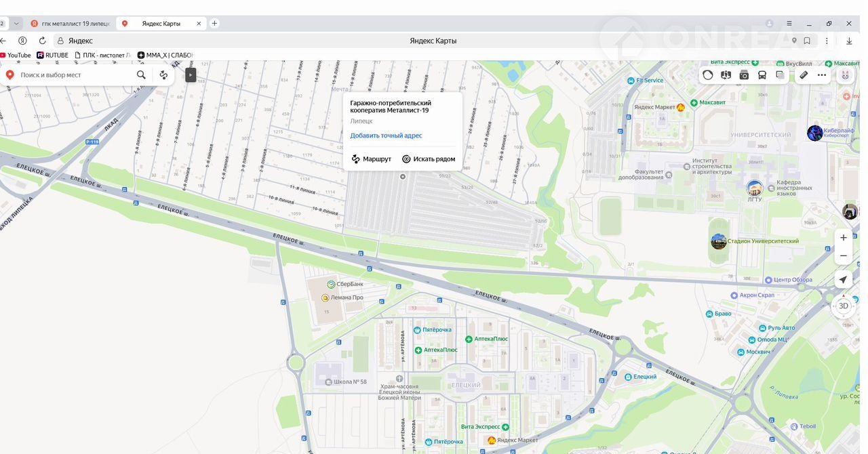This screenshot has width=868, height=454.
Task: Open the tab list dropdown chevron
Action: click(x=17, y=23)
